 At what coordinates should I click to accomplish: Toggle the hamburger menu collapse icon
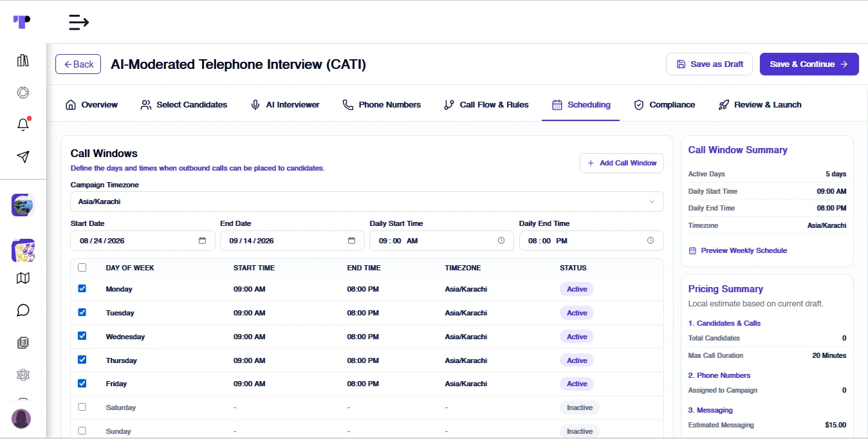click(x=78, y=23)
